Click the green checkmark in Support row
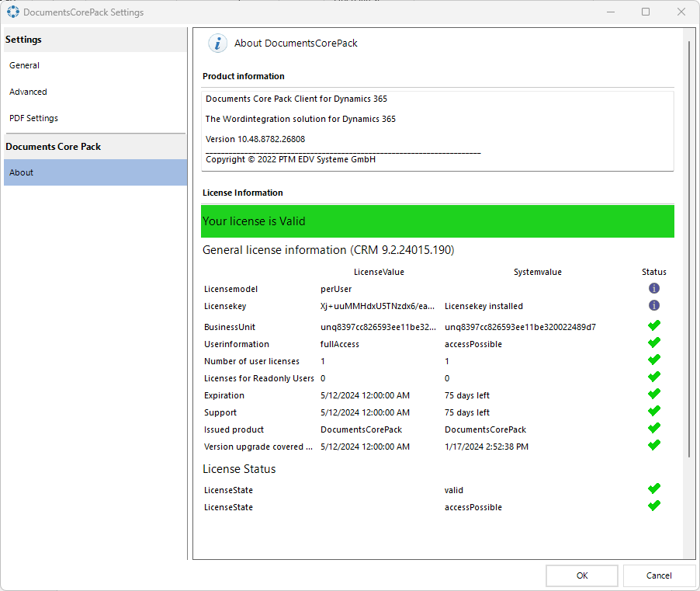Viewport: 700px width, 591px height. 653,411
